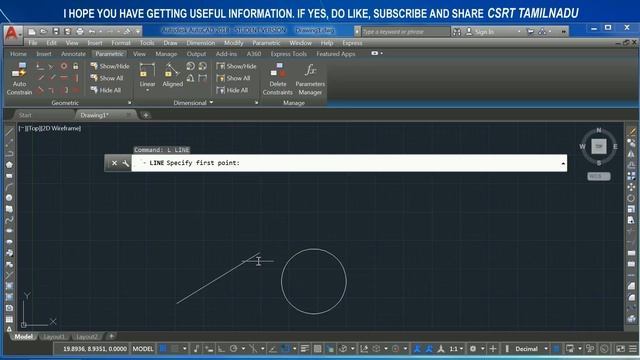This screenshot has height=360, width=640.
Task: Open the Dimension menu
Action: click(200, 43)
